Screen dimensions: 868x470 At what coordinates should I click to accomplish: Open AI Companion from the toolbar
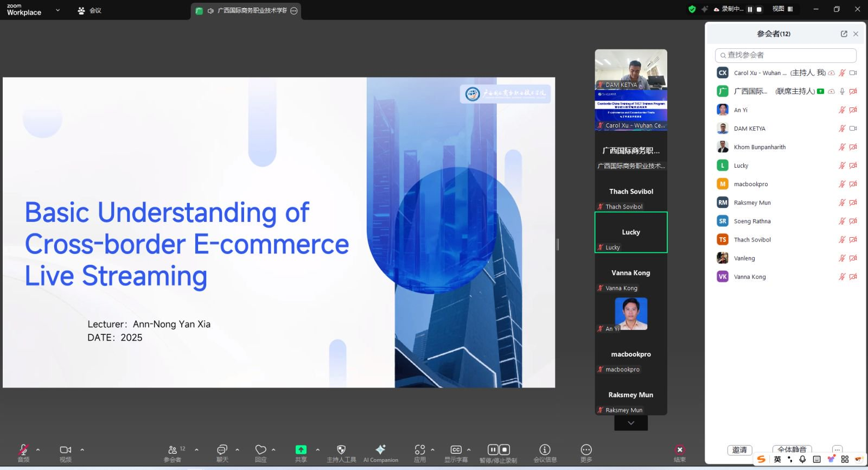380,450
